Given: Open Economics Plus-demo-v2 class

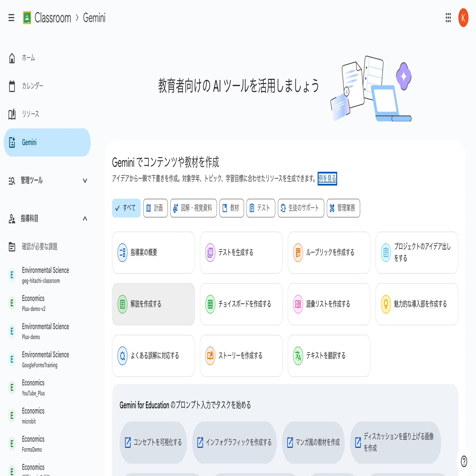Looking at the screenshot, I should pyautogui.click(x=47, y=303).
